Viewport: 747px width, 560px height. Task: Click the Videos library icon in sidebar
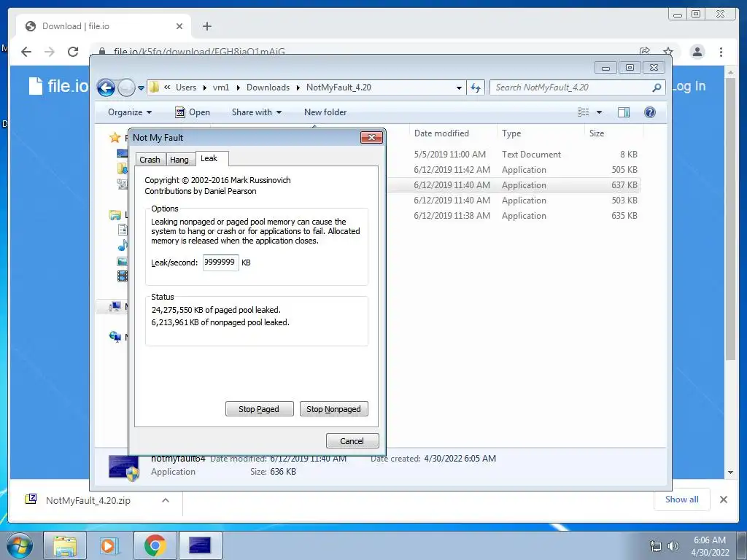tap(123, 276)
